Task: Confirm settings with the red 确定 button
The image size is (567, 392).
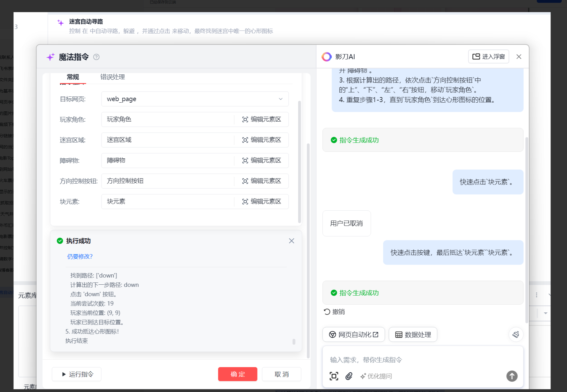Action: (x=238, y=374)
